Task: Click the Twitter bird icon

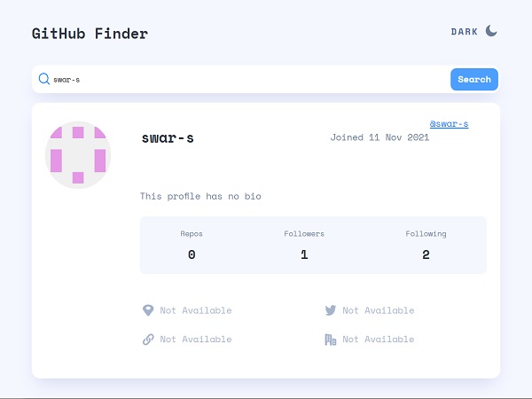Action: coord(331,310)
